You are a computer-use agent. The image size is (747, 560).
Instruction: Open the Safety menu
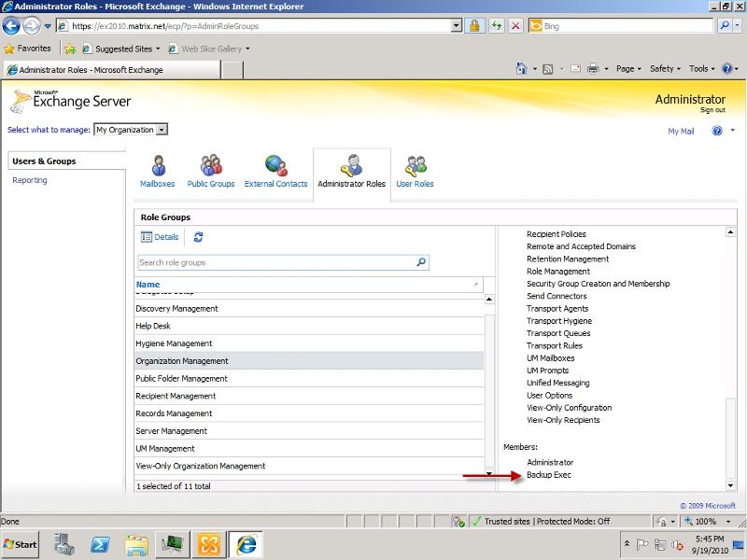[665, 69]
